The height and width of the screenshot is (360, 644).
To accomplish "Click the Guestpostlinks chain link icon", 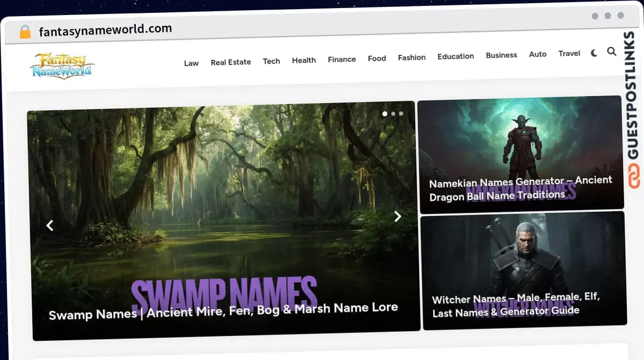I will [634, 176].
